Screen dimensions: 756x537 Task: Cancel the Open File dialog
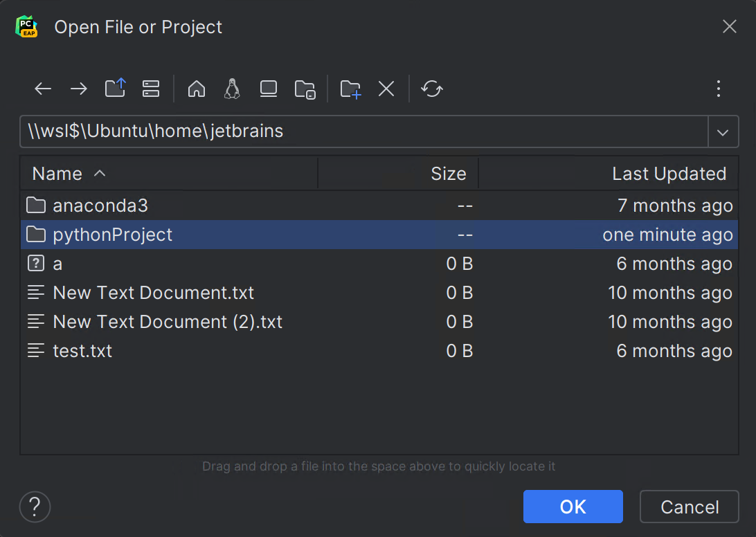[x=689, y=507]
